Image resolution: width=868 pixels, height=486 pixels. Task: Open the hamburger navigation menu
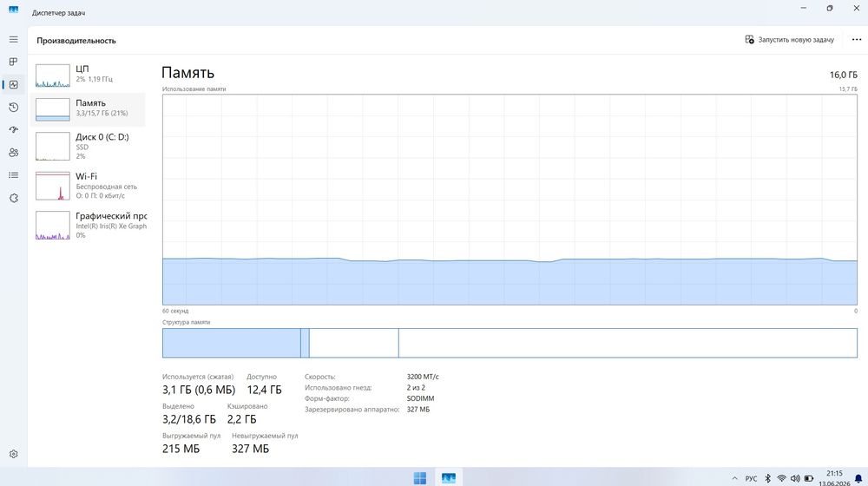(13, 39)
